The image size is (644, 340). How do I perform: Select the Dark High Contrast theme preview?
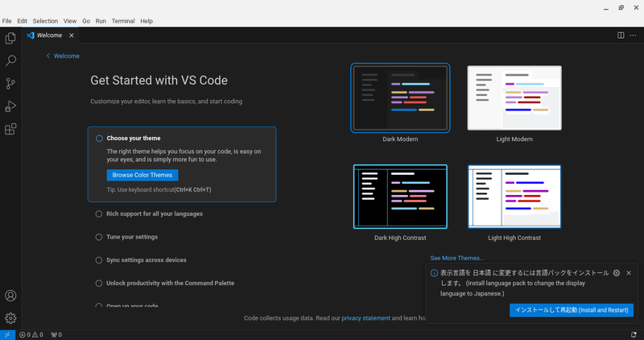coord(400,197)
